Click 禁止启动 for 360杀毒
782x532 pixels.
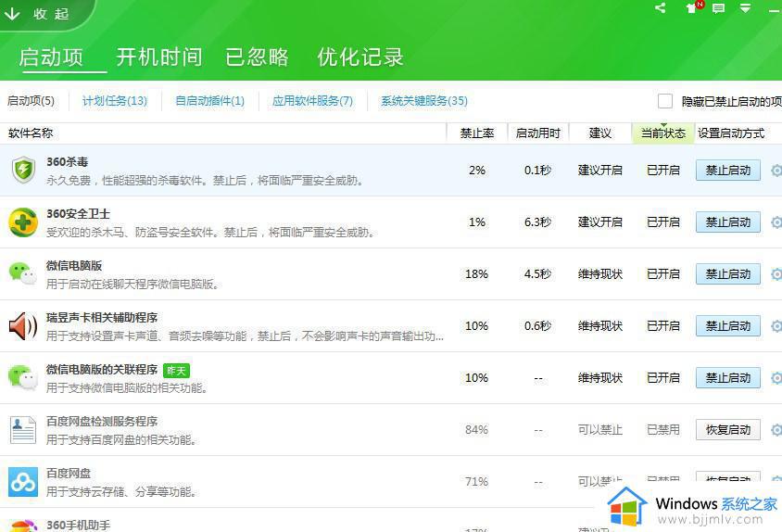pyautogui.click(x=728, y=171)
